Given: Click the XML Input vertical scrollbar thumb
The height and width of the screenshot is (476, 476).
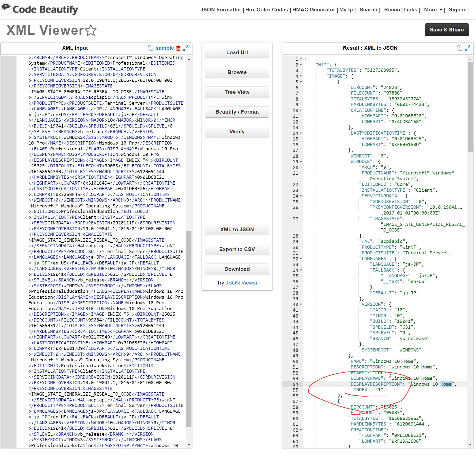Looking at the screenshot, I should (x=189, y=329).
